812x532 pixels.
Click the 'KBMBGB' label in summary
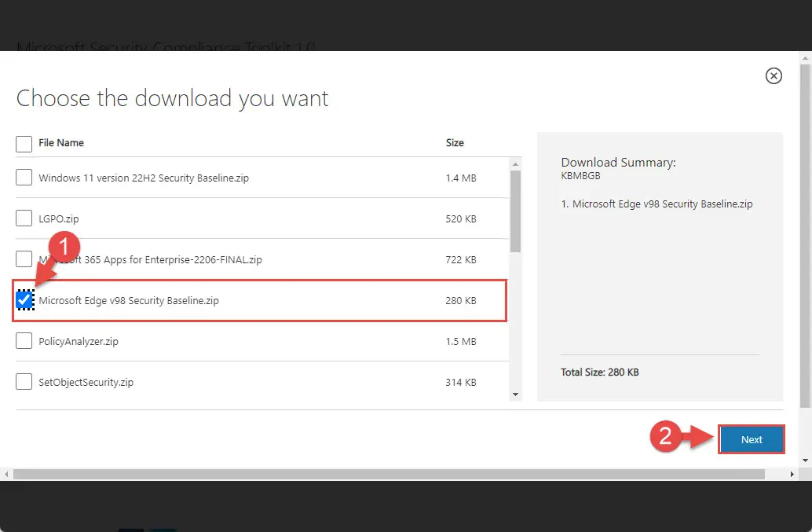click(580, 175)
